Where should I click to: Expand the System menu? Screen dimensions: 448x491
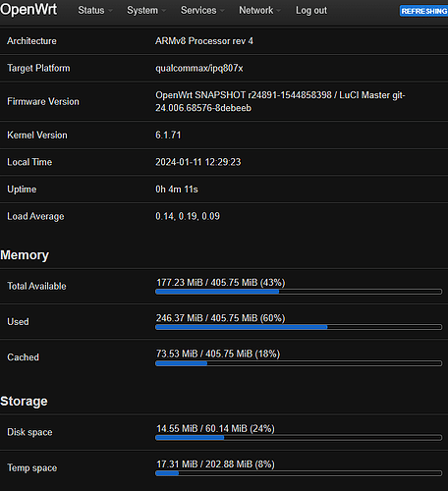coord(146,11)
